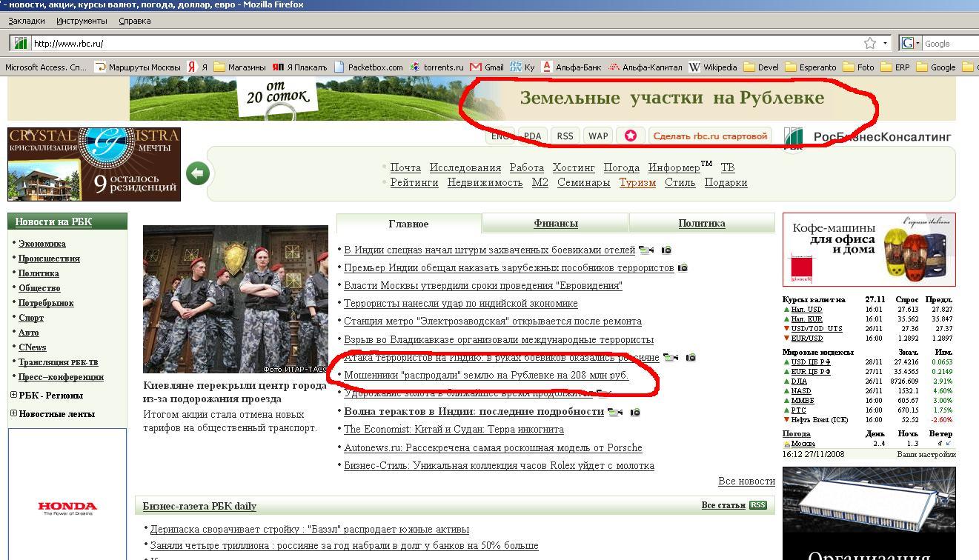Click the WAP version button
Screen dimensions: 979x560
tap(598, 136)
